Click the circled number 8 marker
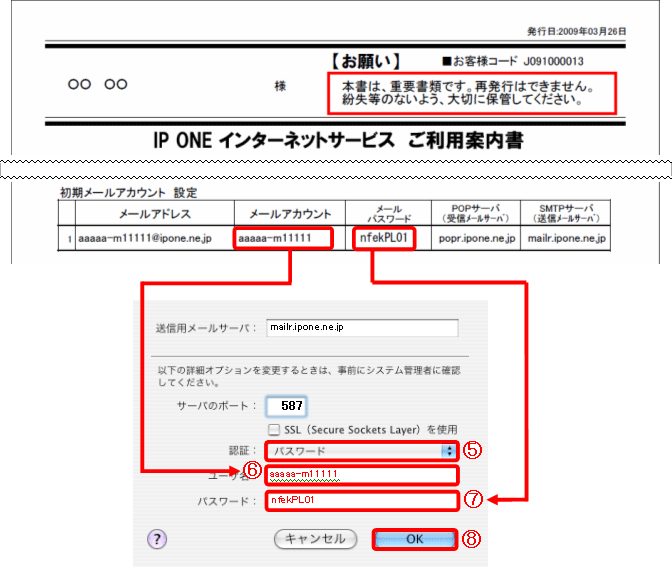The image size is (672, 567). [474, 538]
